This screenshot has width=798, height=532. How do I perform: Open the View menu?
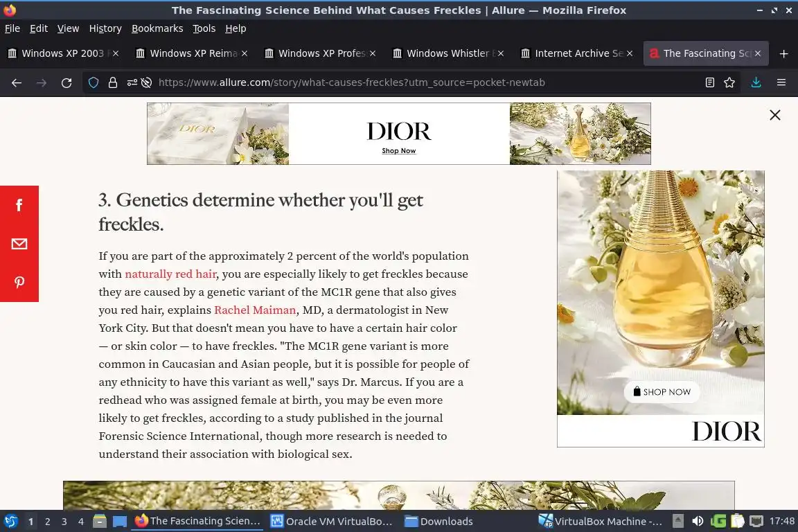click(68, 28)
